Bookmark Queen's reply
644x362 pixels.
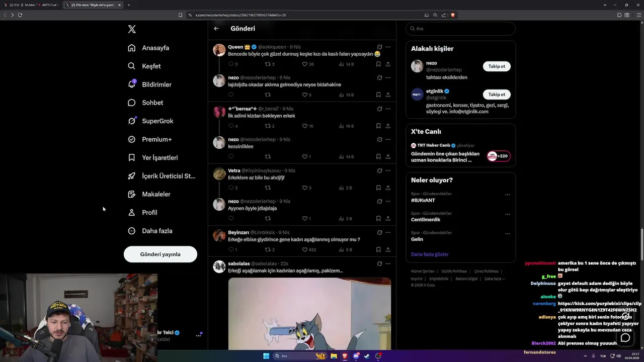(378, 64)
